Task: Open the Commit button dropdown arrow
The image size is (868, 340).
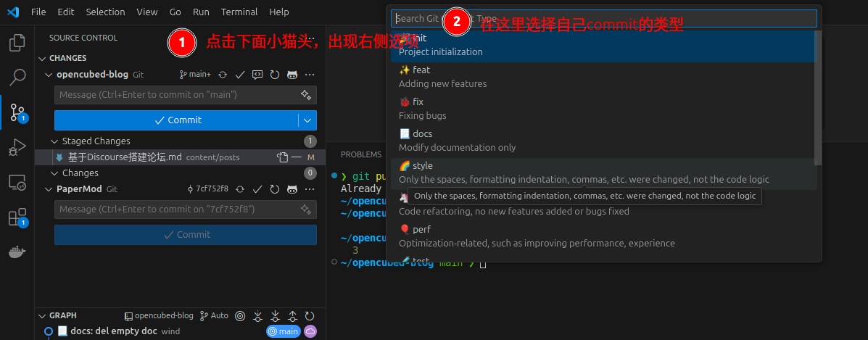Action: coord(307,120)
